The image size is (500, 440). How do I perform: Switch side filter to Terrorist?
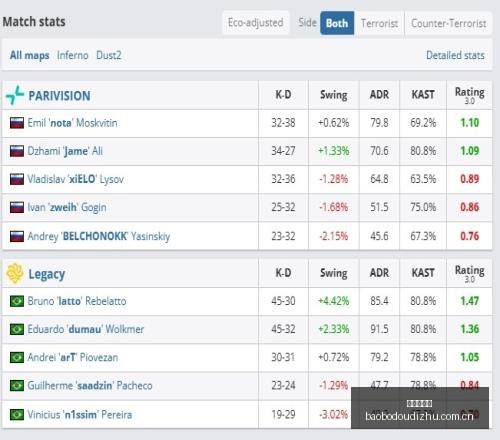(x=379, y=23)
